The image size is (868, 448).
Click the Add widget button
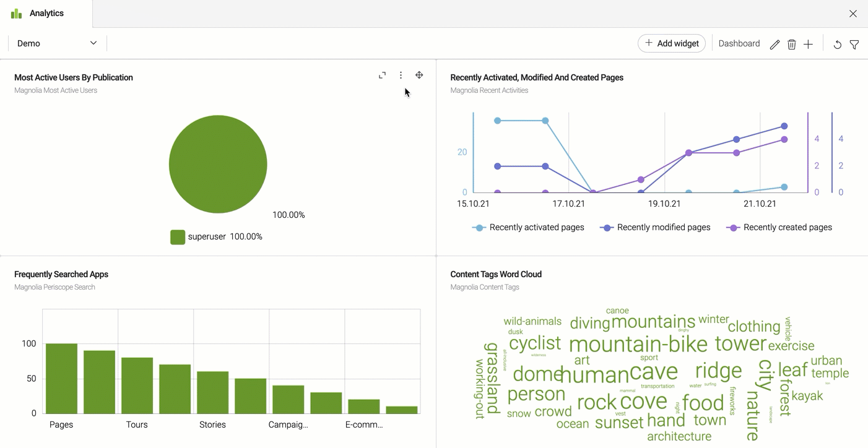click(672, 43)
